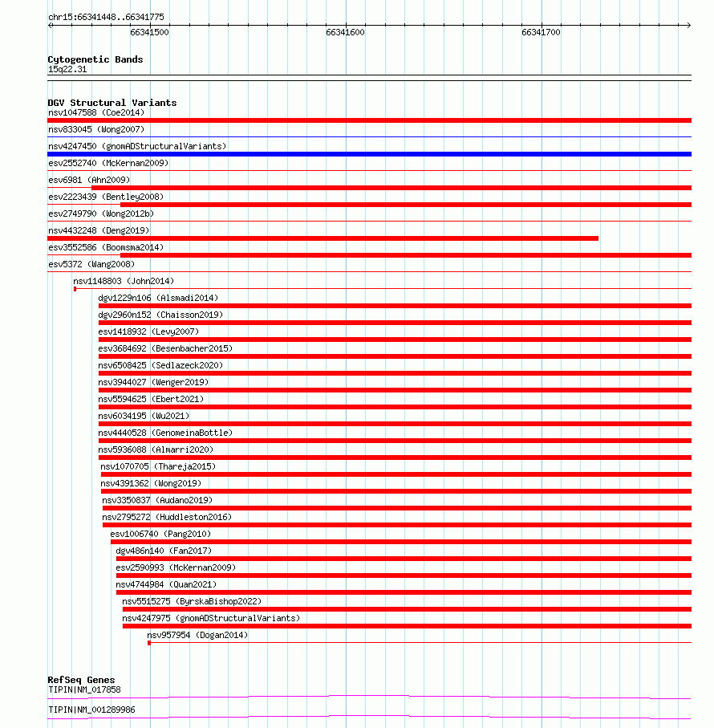Open variant nsv4391362 (Wong2019)
Screen dimensions: 714x728
tap(151, 483)
